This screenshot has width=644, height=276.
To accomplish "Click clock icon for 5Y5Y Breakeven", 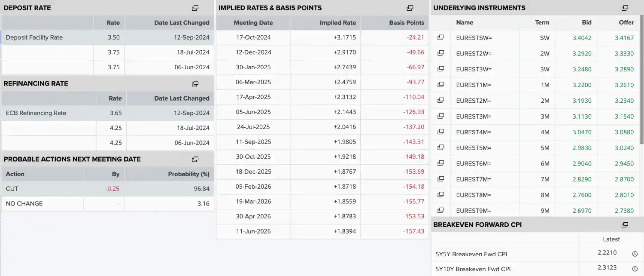I will pyautogui.click(x=635, y=254).
